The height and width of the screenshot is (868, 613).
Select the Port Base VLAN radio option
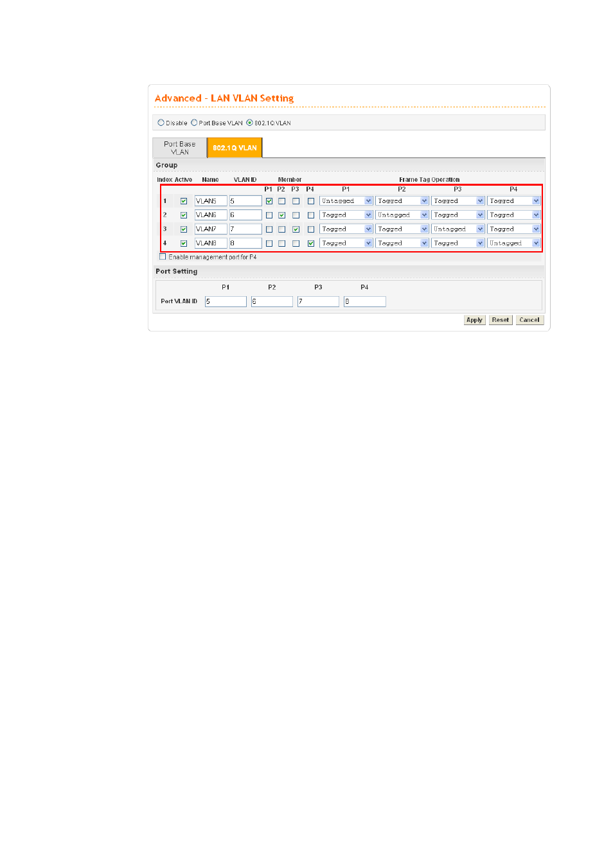point(194,123)
